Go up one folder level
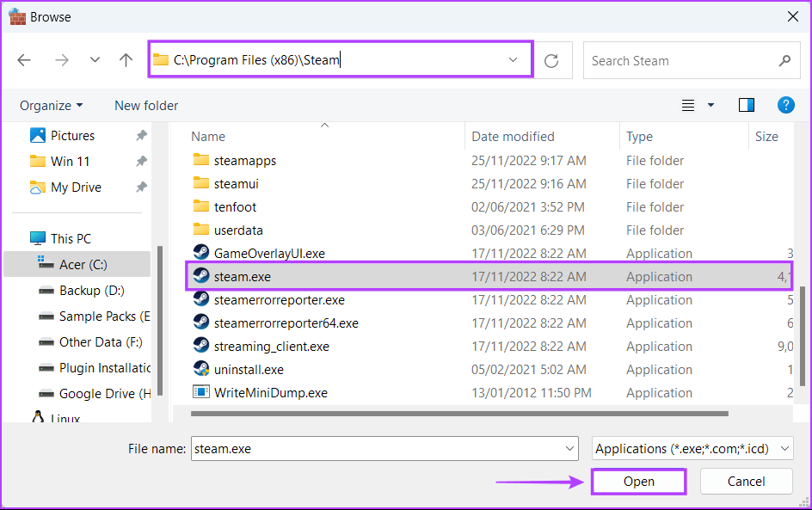Image resolution: width=812 pixels, height=510 pixels. [126, 60]
